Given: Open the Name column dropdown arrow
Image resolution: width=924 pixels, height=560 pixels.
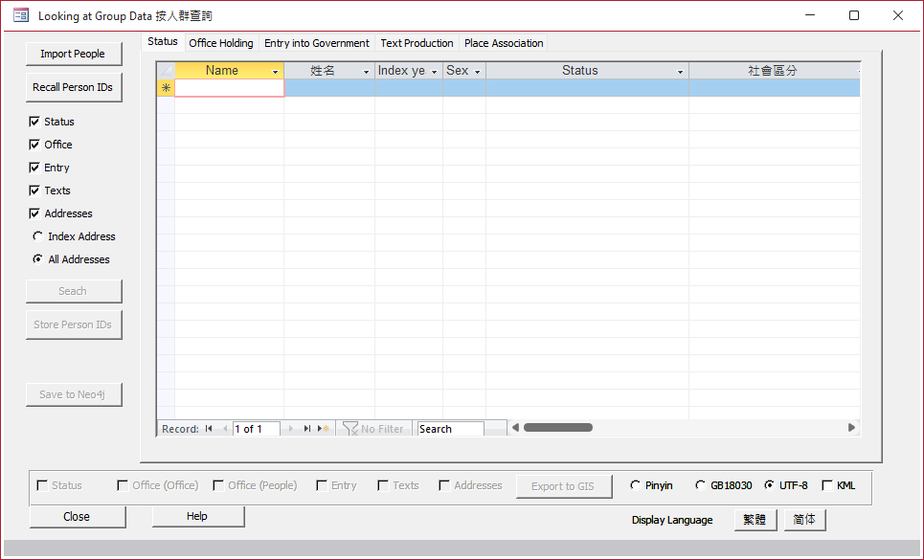Looking at the screenshot, I should point(276,72).
